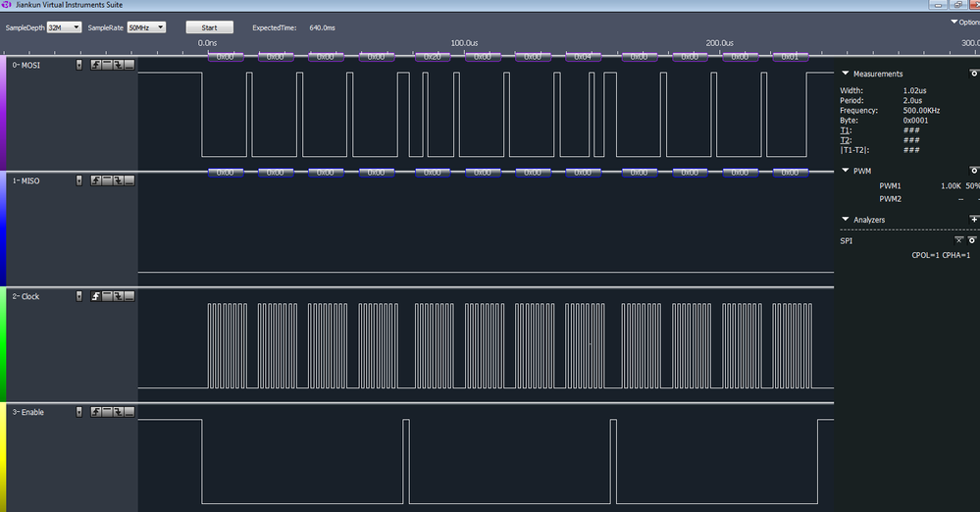Click the SPI analyzer label
Viewport: 980px width, 512px height.
click(847, 240)
